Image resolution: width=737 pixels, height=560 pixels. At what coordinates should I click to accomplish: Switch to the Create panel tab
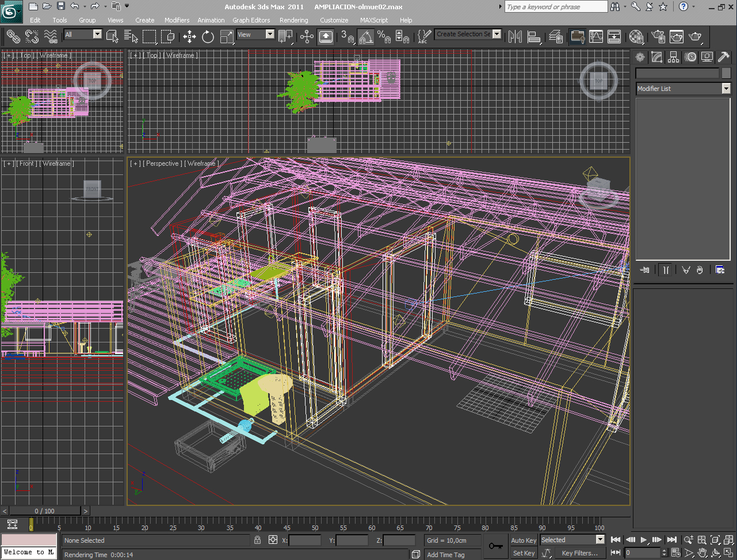(x=640, y=57)
